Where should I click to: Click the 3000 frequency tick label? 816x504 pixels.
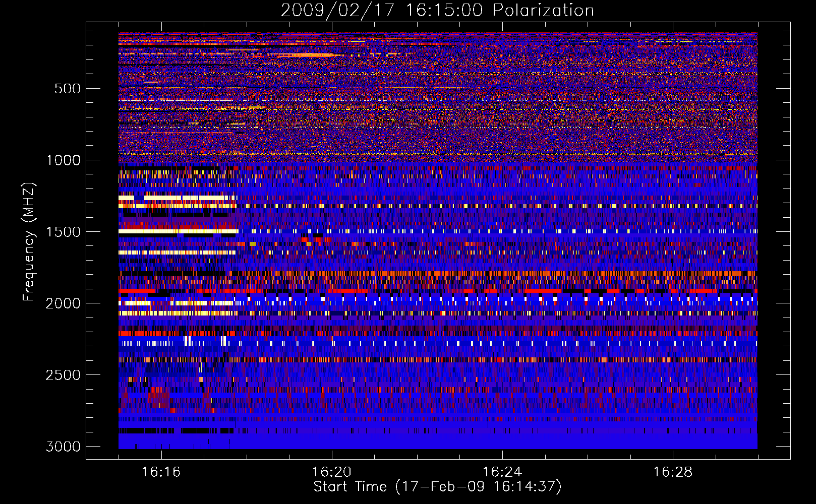[x=63, y=447]
